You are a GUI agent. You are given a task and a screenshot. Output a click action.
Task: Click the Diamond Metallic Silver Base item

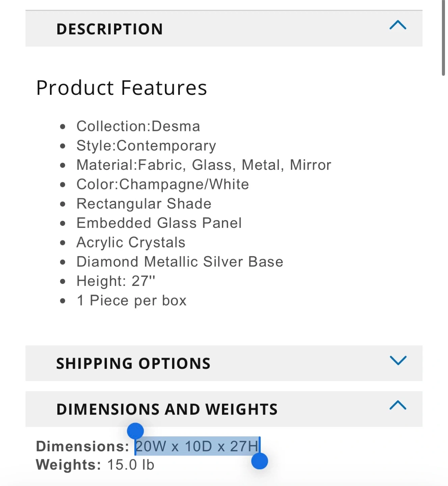coord(180,262)
